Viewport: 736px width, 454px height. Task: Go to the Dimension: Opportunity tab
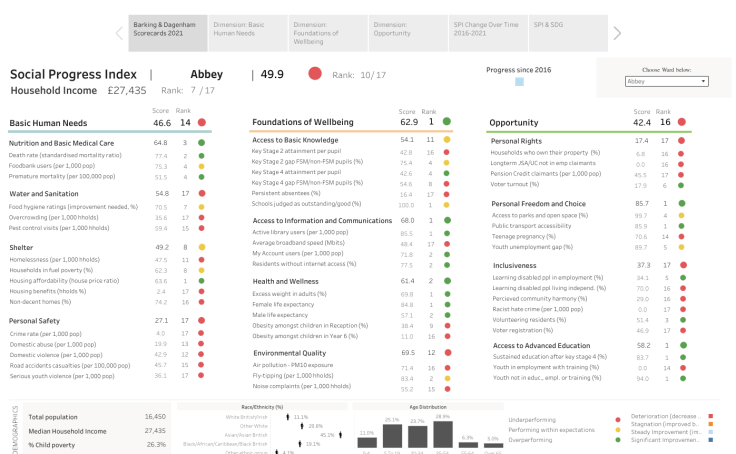(406, 32)
